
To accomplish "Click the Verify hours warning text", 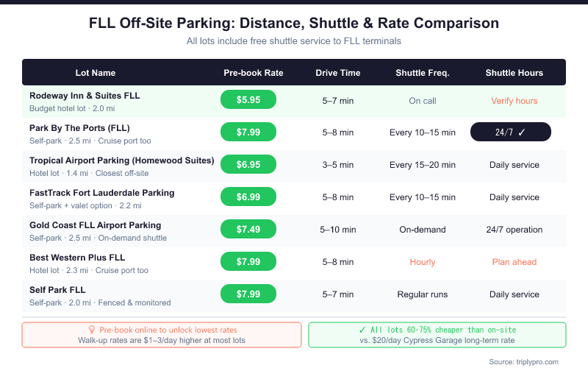I will (x=514, y=100).
